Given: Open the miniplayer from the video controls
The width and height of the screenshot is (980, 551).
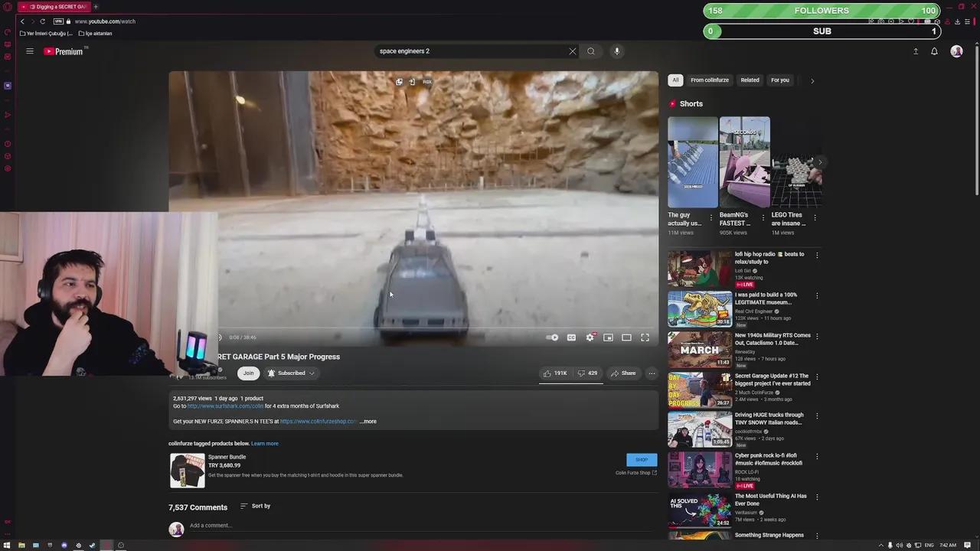Looking at the screenshot, I should point(608,337).
